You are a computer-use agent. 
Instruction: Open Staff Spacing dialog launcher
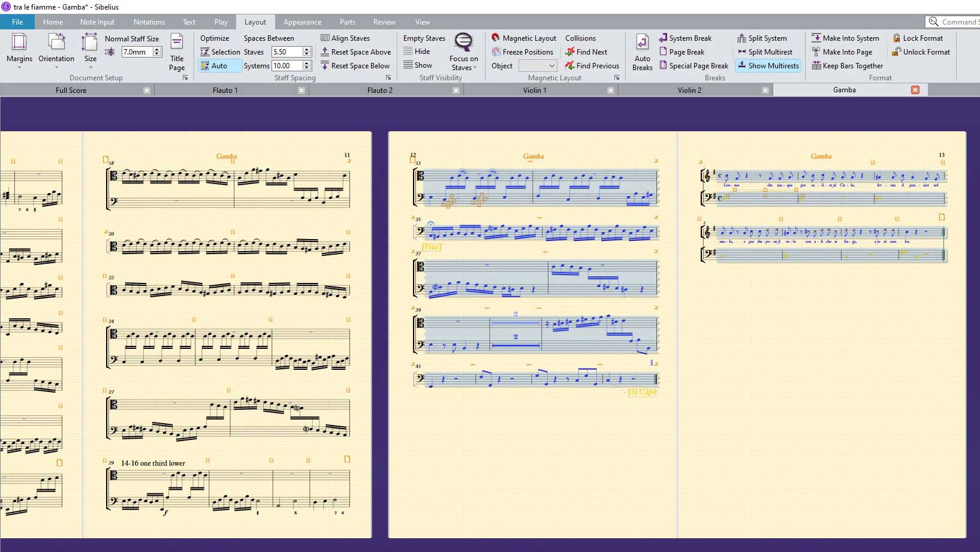pyautogui.click(x=388, y=78)
